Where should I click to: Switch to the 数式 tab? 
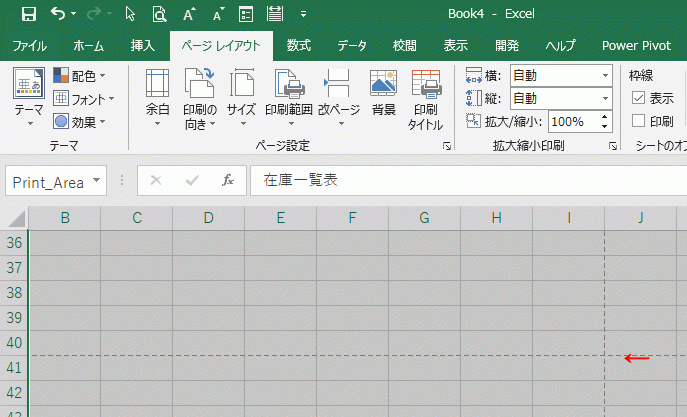click(299, 46)
